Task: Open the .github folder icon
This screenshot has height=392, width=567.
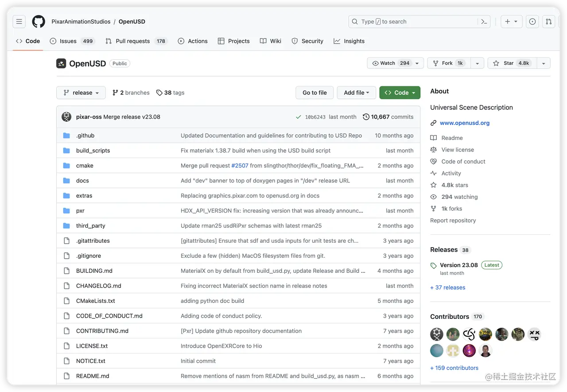Action: pos(66,136)
